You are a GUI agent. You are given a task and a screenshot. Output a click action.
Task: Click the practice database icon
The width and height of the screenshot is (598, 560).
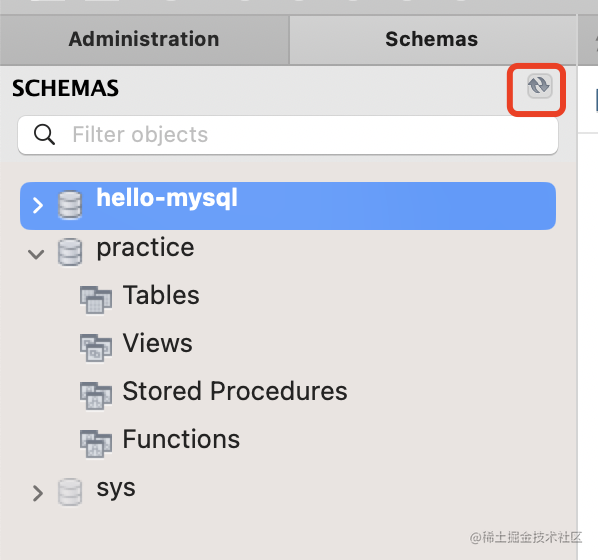pyautogui.click(x=70, y=252)
